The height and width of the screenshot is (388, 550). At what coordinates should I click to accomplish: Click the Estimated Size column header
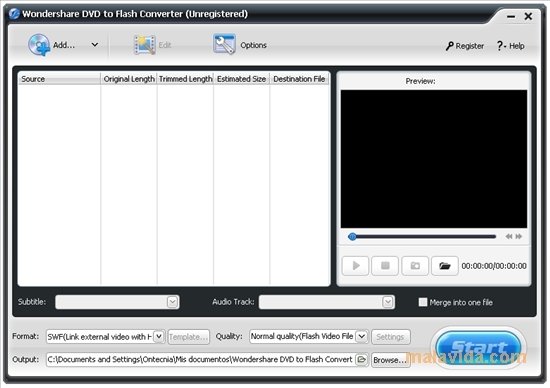coord(241,79)
